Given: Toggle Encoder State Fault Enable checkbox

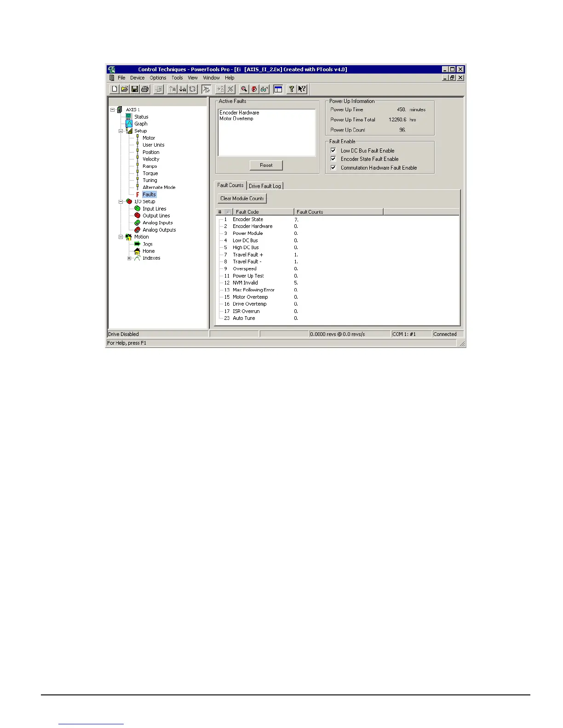Looking at the screenshot, I should [333, 159].
